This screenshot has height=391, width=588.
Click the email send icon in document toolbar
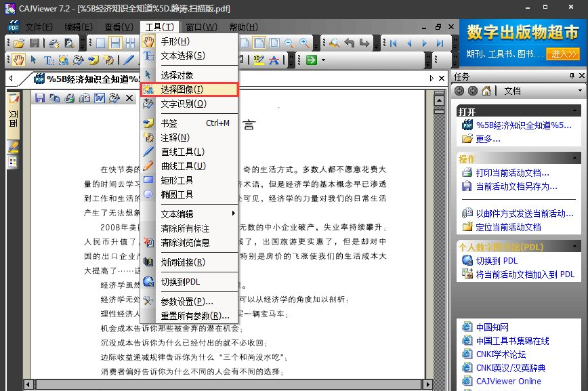pos(85,98)
